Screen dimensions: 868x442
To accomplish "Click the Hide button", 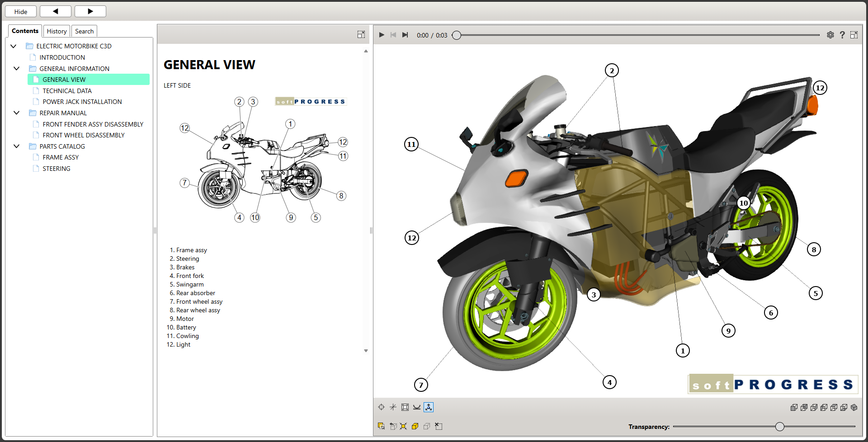I will (21, 11).
